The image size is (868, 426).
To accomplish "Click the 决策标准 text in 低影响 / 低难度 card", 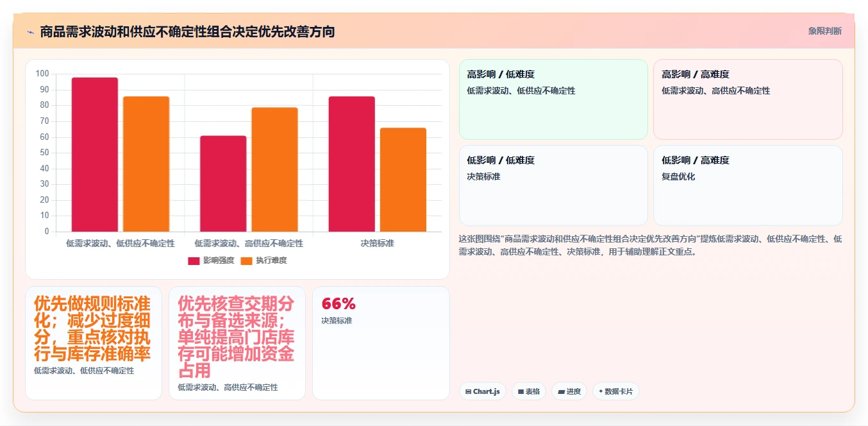I will point(483,176).
